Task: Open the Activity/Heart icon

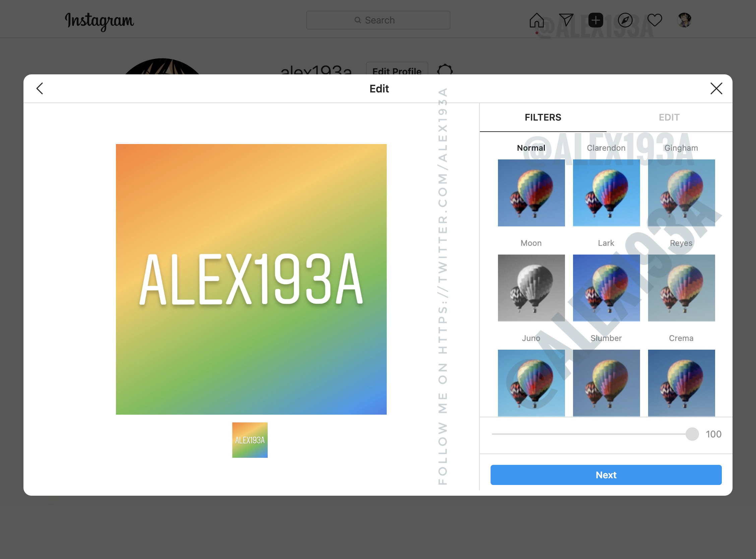Action: tap(654, 20)
